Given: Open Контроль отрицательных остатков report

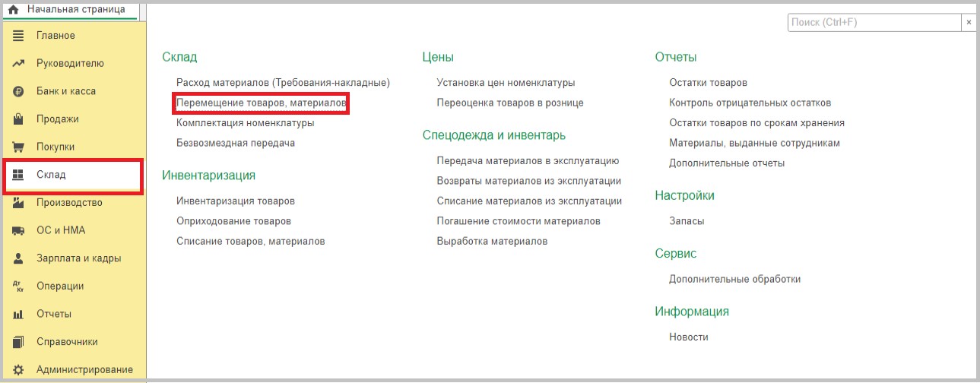Looking at the screenshot, I should click(x=750, y=103).
